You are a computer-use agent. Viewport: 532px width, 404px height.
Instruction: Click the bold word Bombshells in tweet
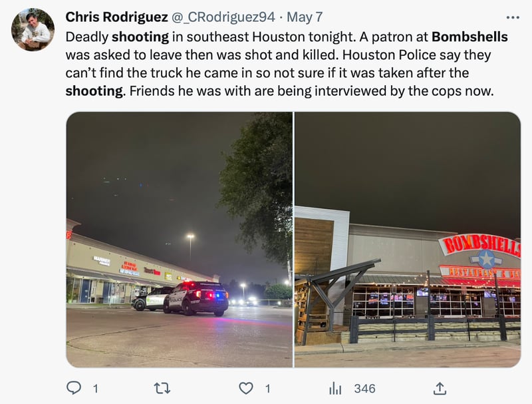pyautogui.click(x=469, y=37)
